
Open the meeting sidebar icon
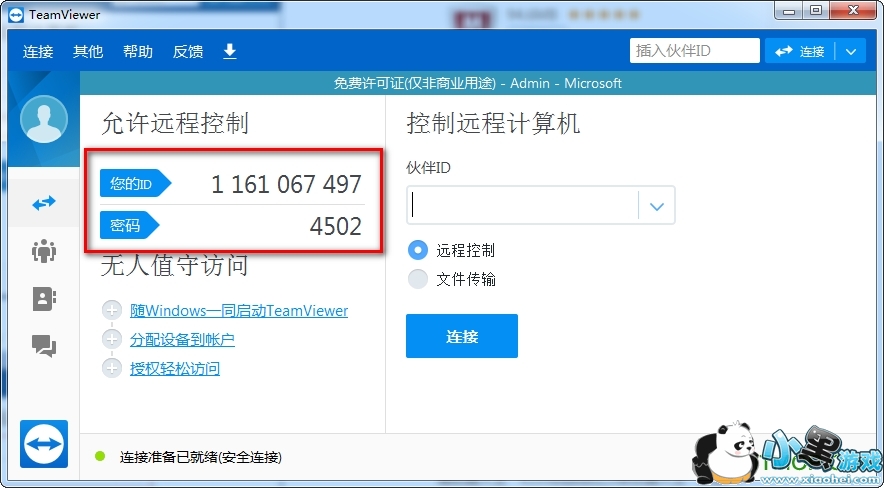coord(44,251)
